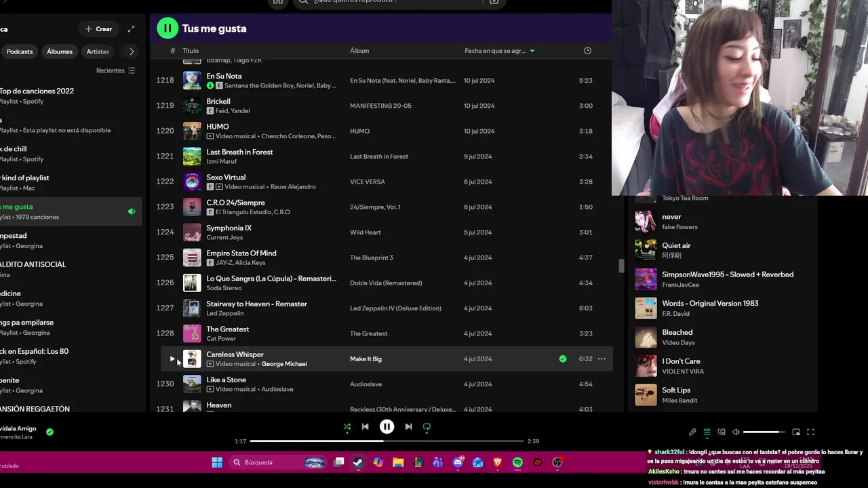
Task: Open Microsoft Teams from the taskbar
Action: [438, 462]
